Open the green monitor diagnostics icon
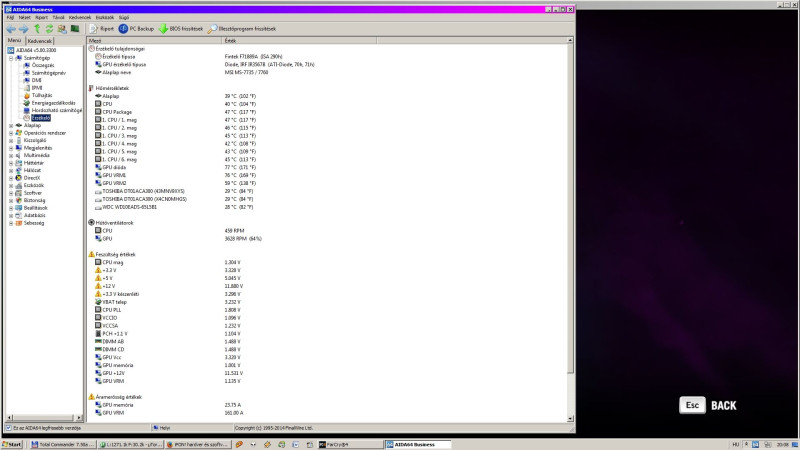Image resolution: width=800 pixels, height=450 pixels. (75, 29)
